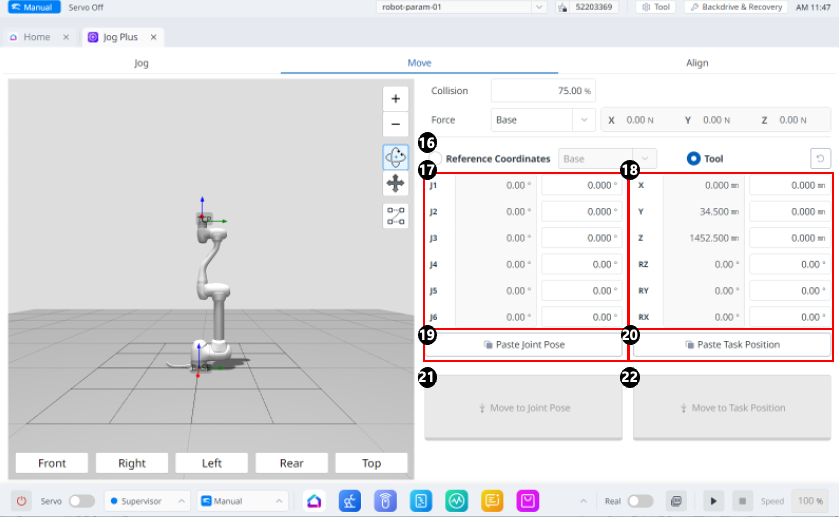Open the Force coordinate dropdown
The image size is (839, 517).
pyautogui.click(x=544, y=120)
